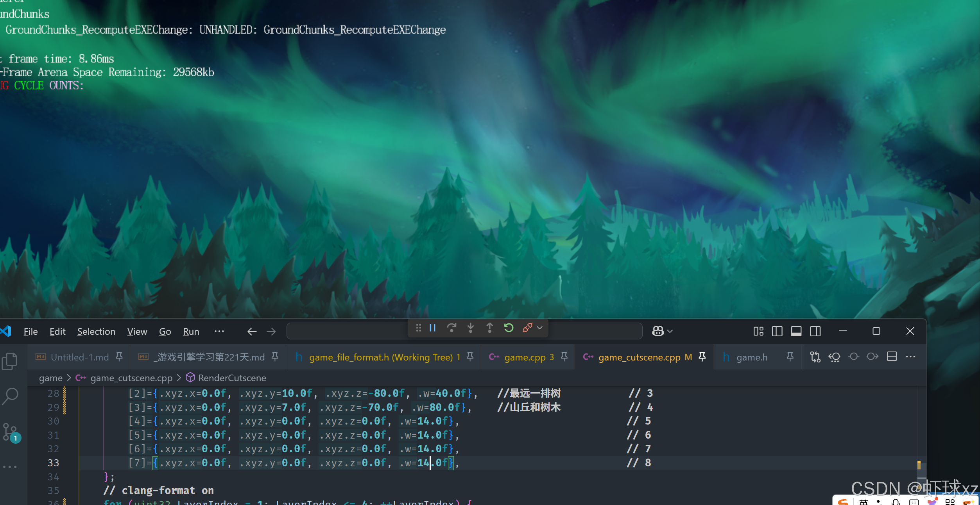The height and width of the screenshot is (505, 980).
Task: Disconnect the debugger
Action: pos(527,328)
